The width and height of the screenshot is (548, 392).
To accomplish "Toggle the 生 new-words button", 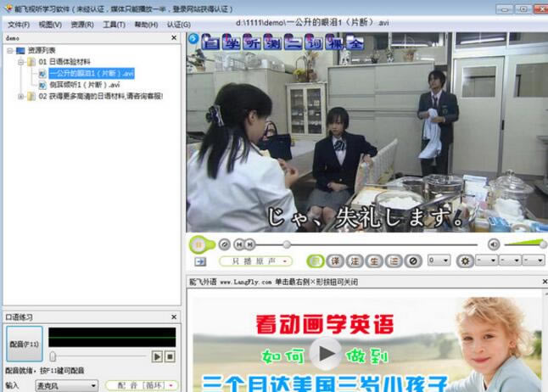I will tap(374, 260).
